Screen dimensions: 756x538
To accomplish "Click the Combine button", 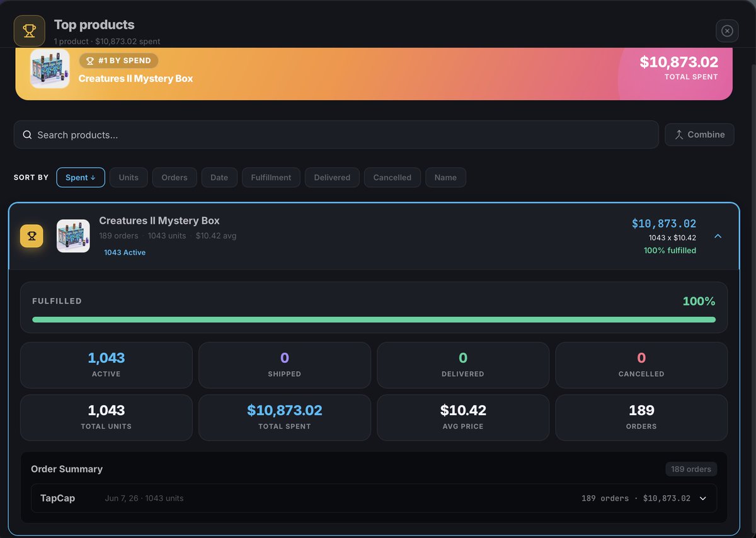I will click(699, 135).
